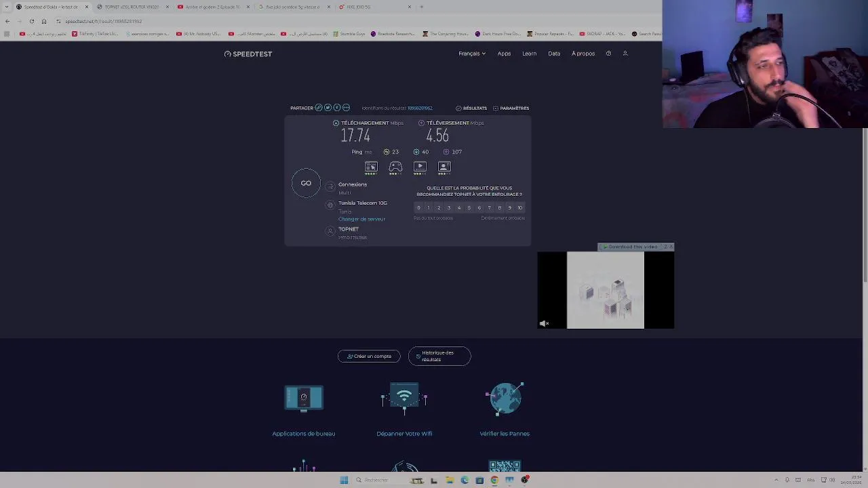Unmute the floating video ad
The width and height of the screenshot is (868, 488).
543,324
